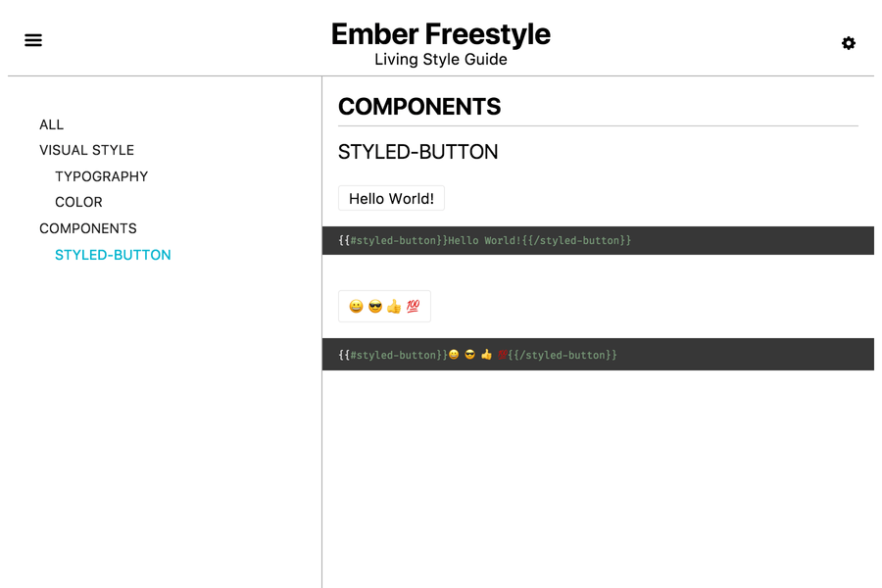882x588 pixels.
Task: Select the COMPONENTS sidebar entry
Action: [x=88, y=228]
